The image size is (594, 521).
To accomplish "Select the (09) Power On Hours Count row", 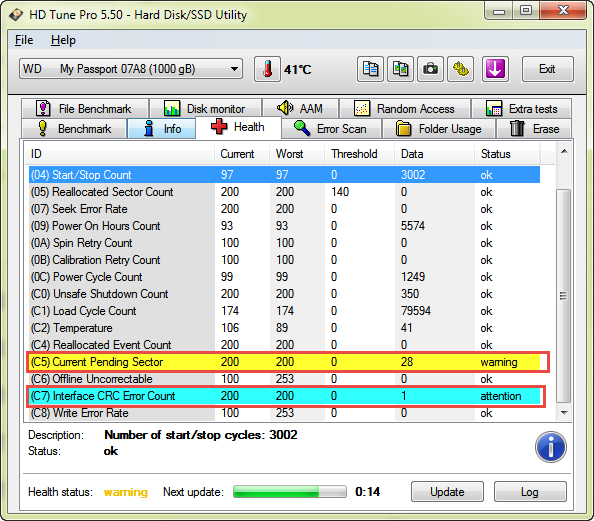I will (284, 226).
